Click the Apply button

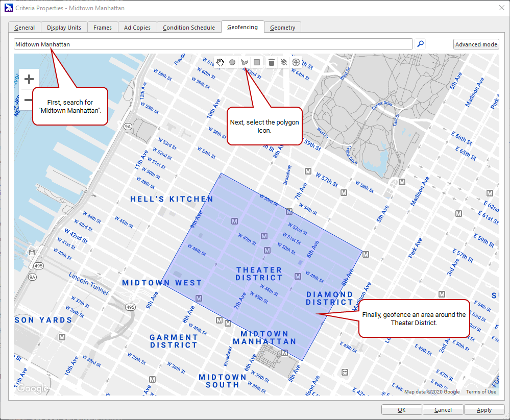pyautogui.click(x=484, y=410)
